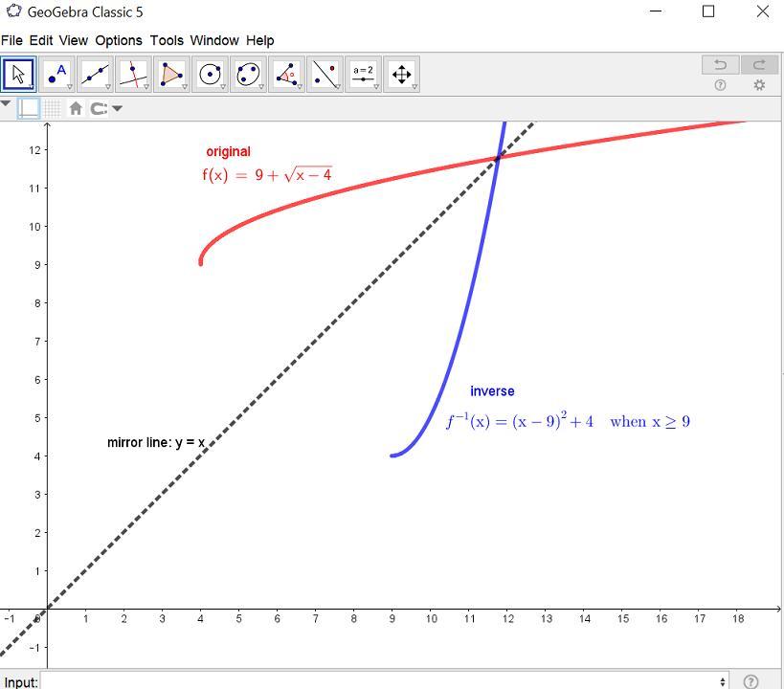Open the View menu

point(74,40)
